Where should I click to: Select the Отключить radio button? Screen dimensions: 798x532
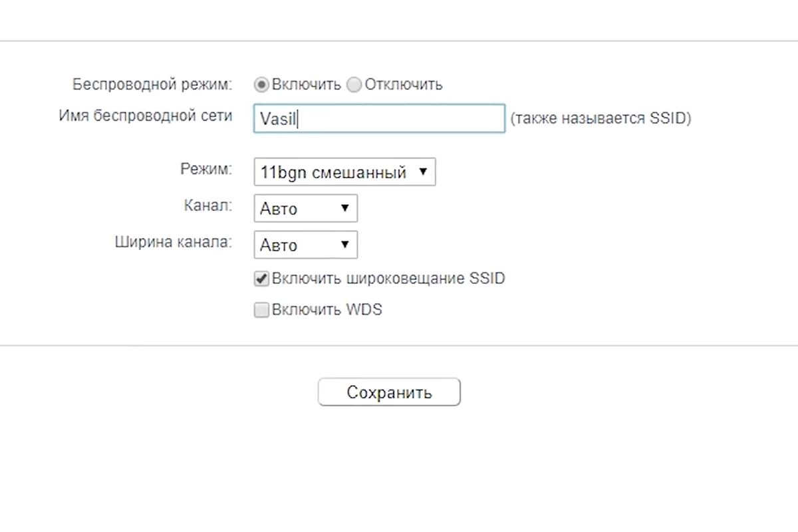coord(354,85)
